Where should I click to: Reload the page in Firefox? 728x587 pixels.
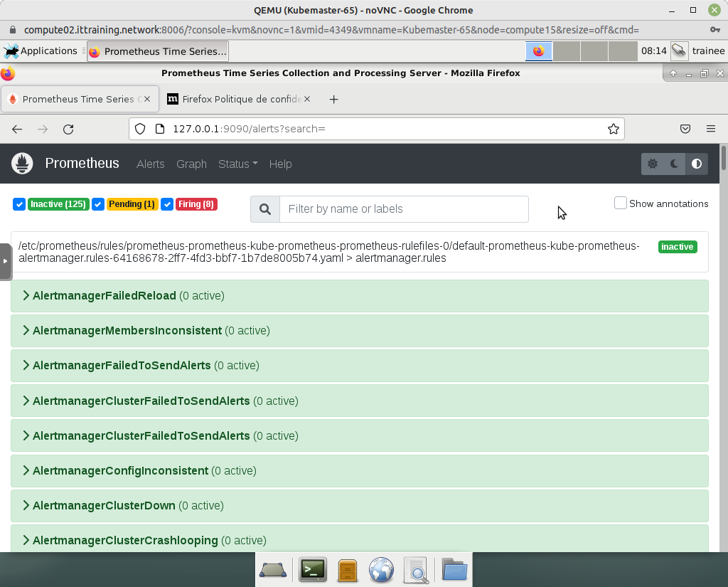click(x=68, y=129)
